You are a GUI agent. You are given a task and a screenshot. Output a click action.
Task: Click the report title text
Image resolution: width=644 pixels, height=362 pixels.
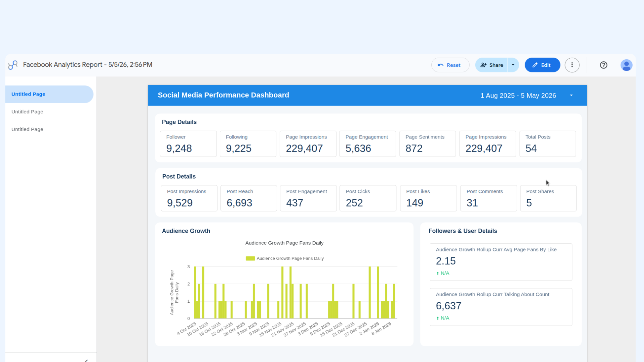[88, 65]
